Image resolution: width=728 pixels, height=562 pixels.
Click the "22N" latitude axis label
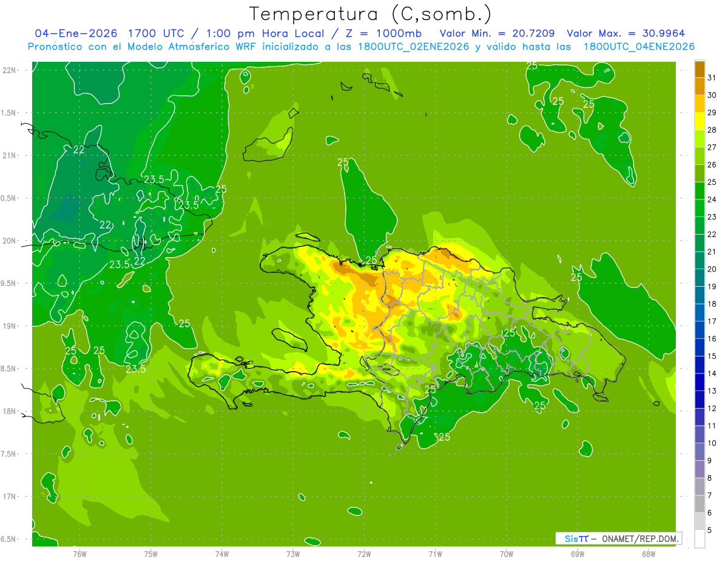pyautogui.click(x=10, y=70)
